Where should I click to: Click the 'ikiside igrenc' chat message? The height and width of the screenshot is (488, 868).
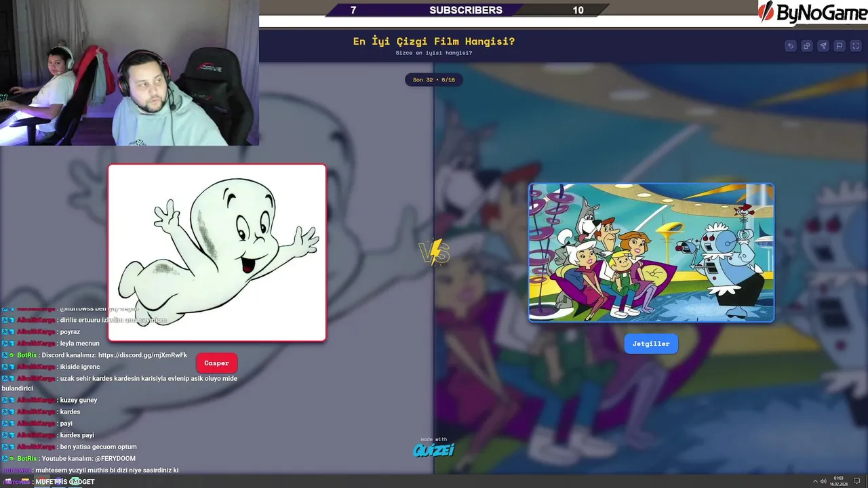[x=79, y=367]
